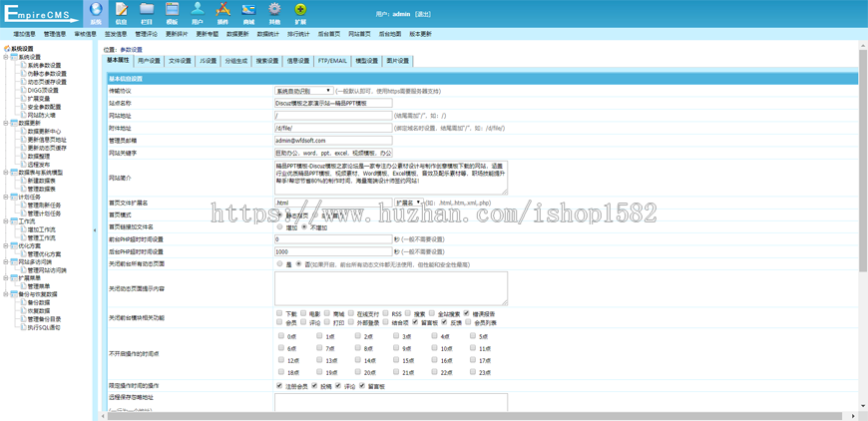Check the 23点 time checkbox
This screenshot has height=421, width=868.
(473, 372)
